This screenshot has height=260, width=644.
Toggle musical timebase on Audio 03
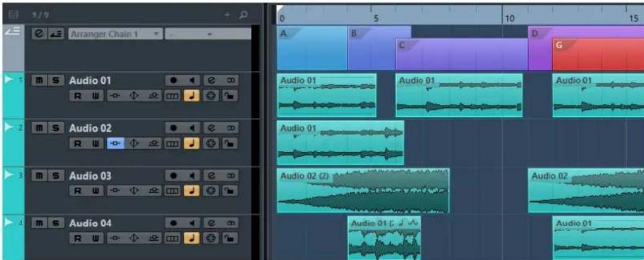coord(191,191)
